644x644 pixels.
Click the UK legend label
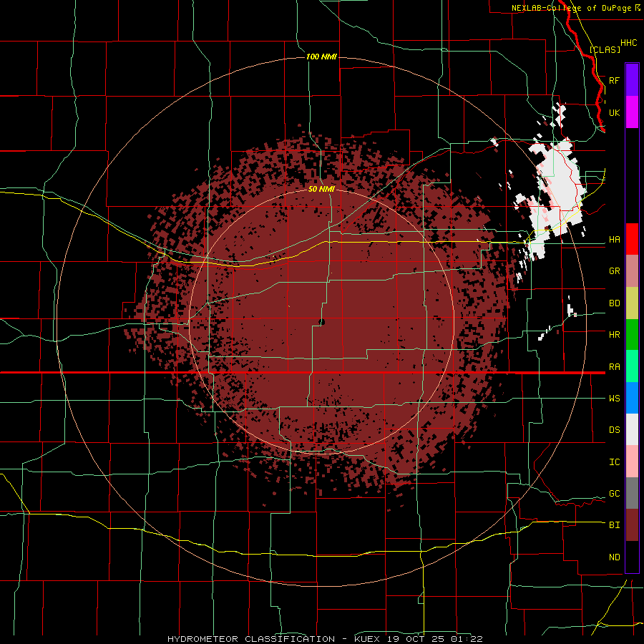tap(614, 112)
